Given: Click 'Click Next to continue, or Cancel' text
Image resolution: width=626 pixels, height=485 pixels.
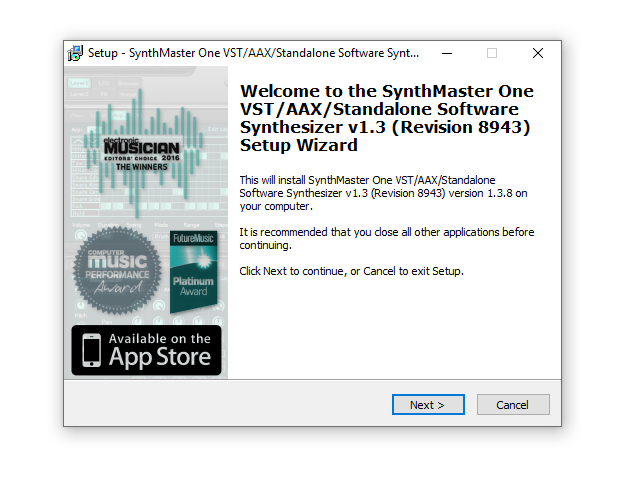Looking at the screenshot, I should (x=351, y=271).
